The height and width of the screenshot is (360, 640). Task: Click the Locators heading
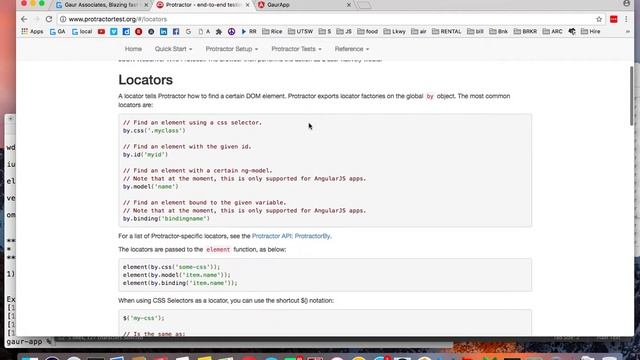pos(145,80)
